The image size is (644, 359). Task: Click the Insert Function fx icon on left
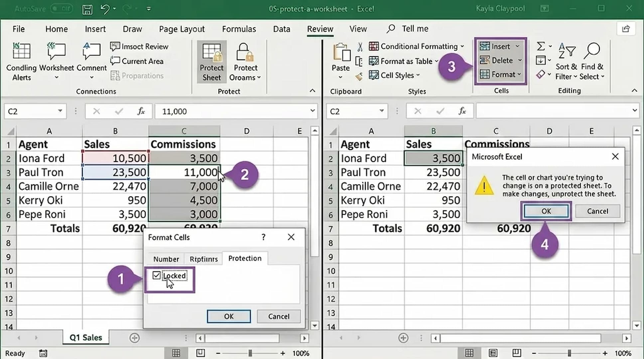pos(141,111)
